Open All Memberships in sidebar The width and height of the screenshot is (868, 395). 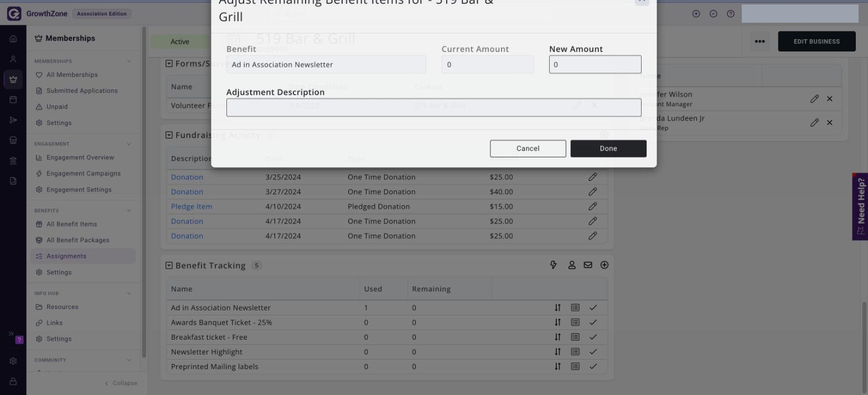(72, 75)
